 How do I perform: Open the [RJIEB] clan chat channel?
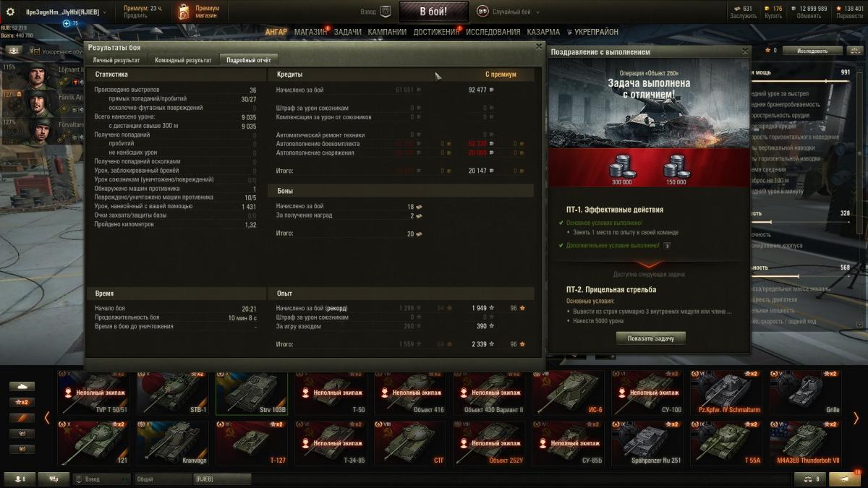tap(222, 479)
